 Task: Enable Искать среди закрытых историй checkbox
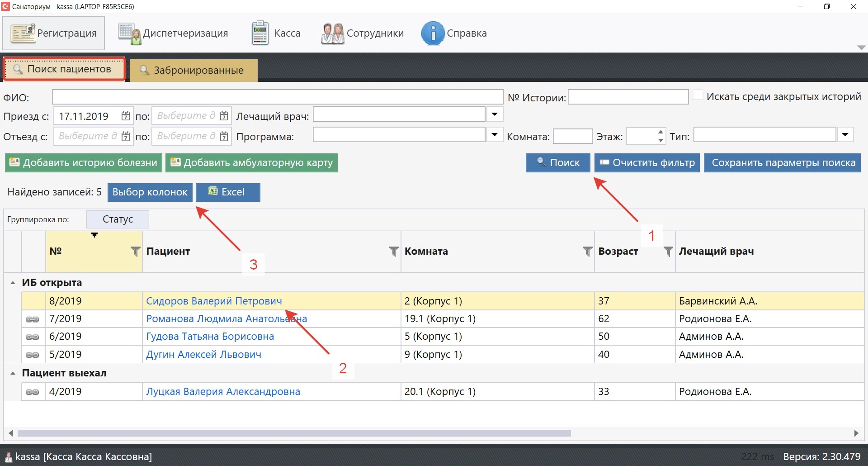698,95
